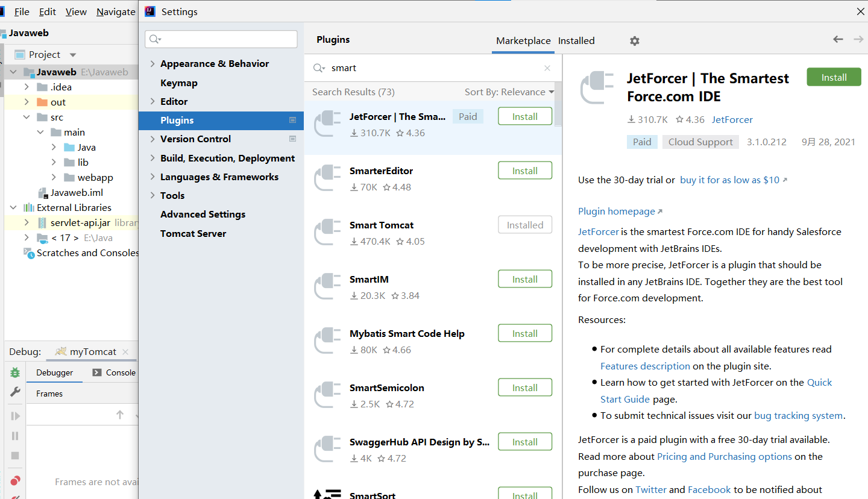The height and width of the screenshot is (499, 868).
Task: Install Mybatis Smart Code Help plugin
Action: [x=525, y=333]
